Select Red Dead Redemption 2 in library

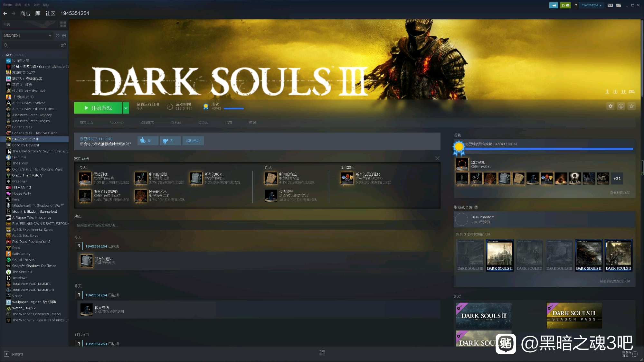click(x=31, y=242)
